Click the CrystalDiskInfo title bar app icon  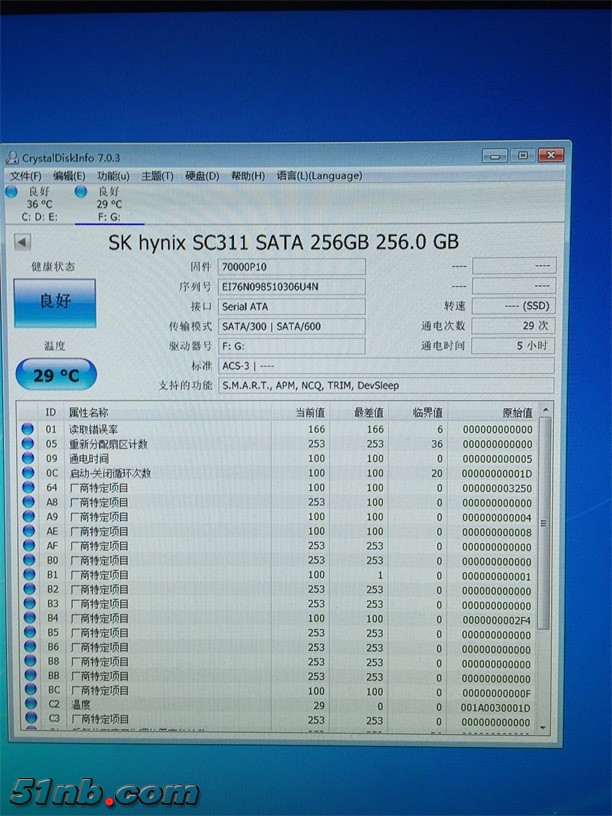point(12,157)
